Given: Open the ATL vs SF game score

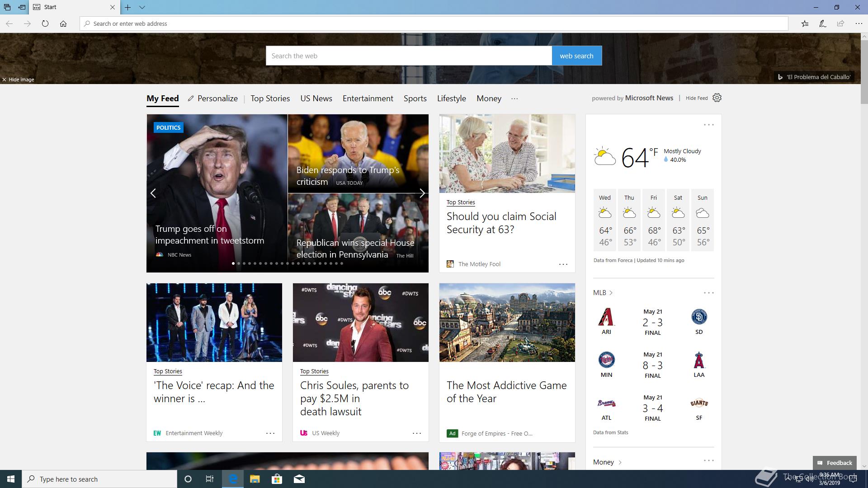Looking at the screenshot, I should tap(653, 408).
